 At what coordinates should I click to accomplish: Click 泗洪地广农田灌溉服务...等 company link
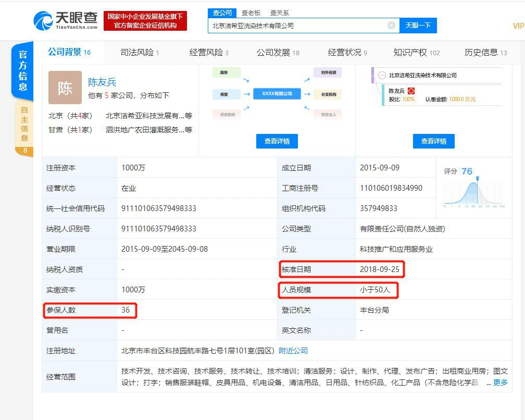click(149, 130)
